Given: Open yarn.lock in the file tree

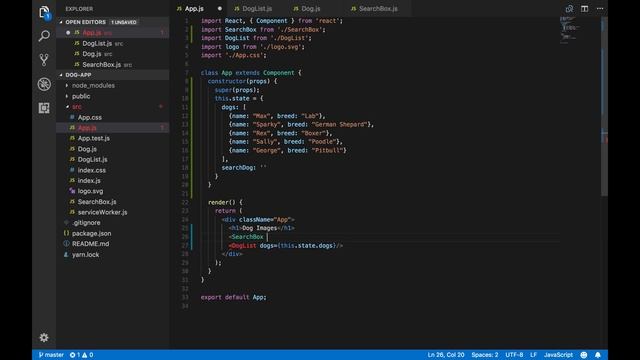Looking at the screenshot, I should point(113,254).
